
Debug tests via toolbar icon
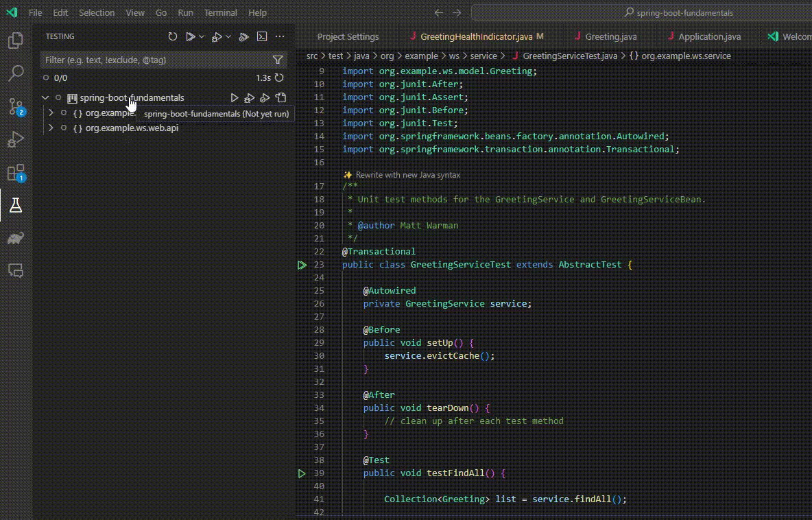tap(216, 36)
